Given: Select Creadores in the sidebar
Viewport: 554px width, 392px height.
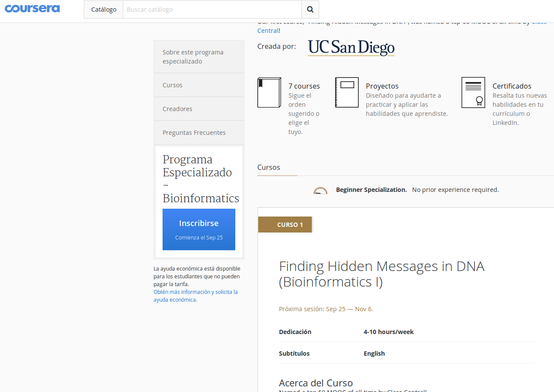Looking at the screenshot, I should tap(199, 109).
